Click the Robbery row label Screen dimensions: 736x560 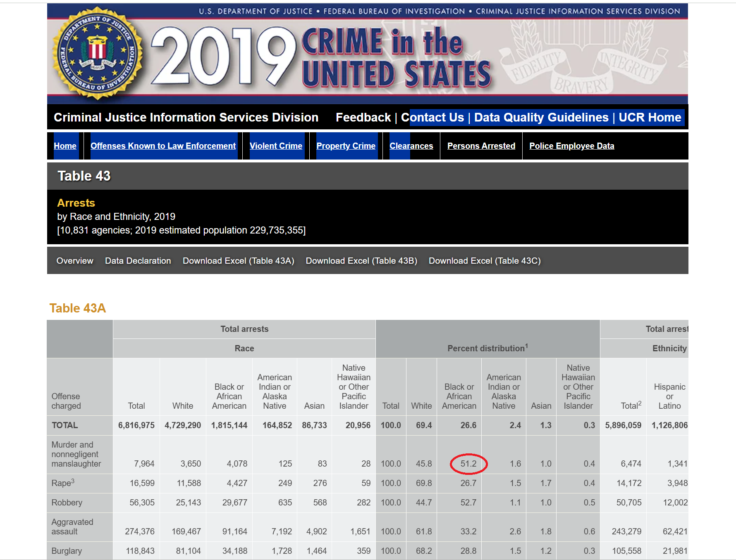coord(67,503)
